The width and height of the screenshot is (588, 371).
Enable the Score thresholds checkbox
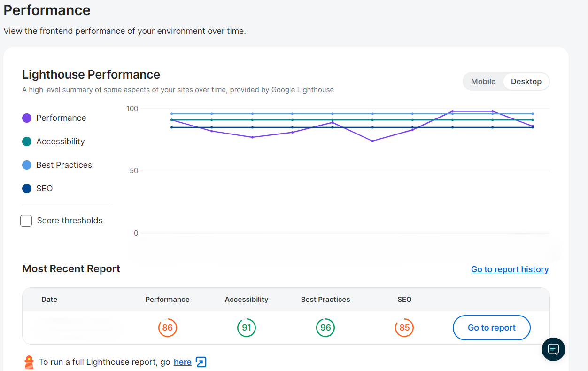(x=26, y=221)
